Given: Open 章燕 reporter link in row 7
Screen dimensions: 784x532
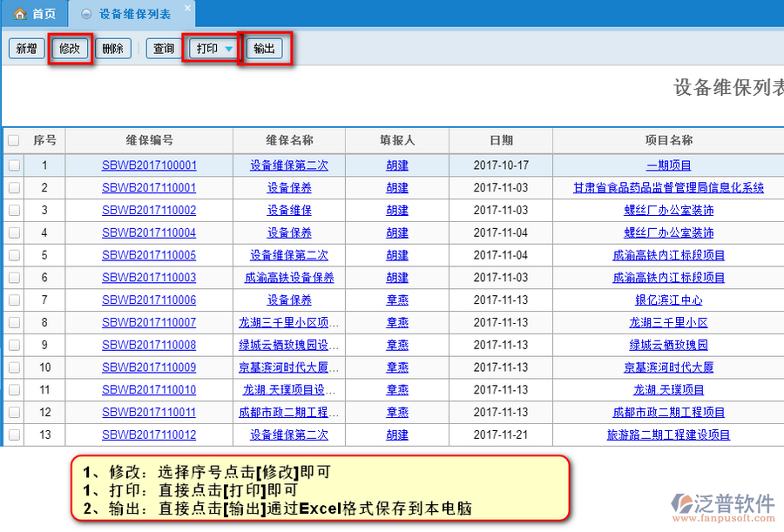Looking at the screenshot, I should [397, 300].
